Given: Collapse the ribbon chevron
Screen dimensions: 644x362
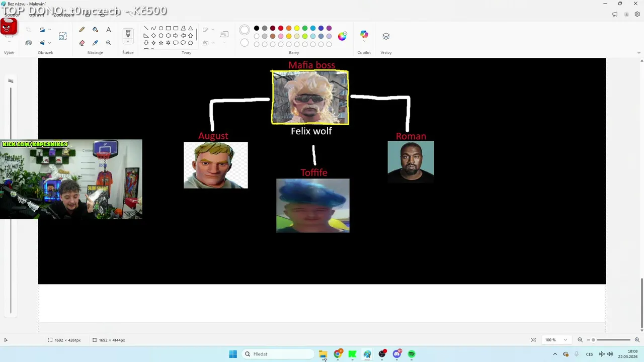Looking at the screenshot, I should click(x=639, y=52).
